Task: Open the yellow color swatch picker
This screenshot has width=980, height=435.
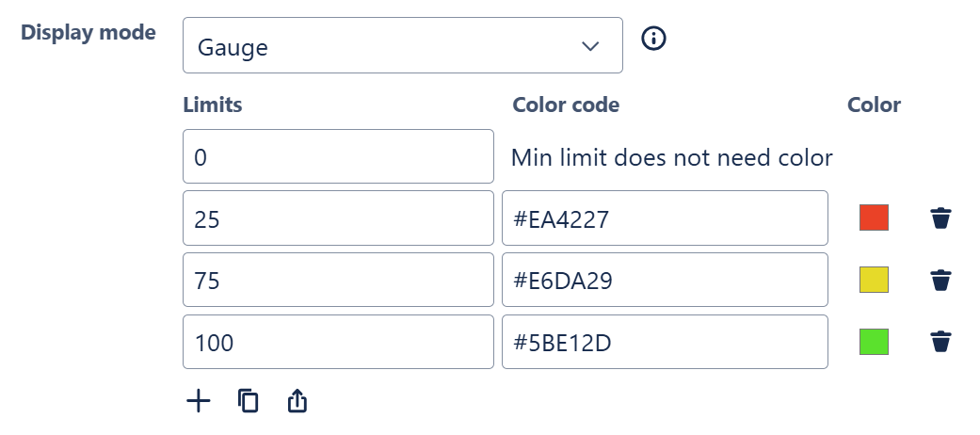Action: [x=874, y=280]
